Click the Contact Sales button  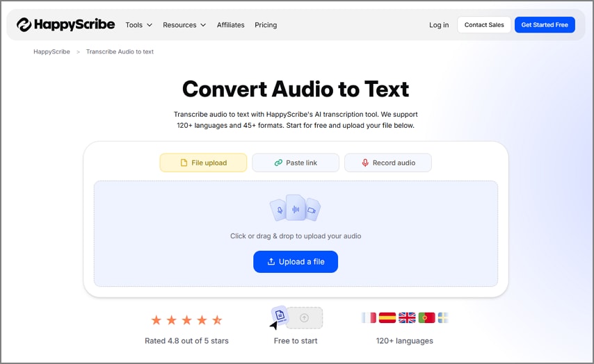(484, 24)
